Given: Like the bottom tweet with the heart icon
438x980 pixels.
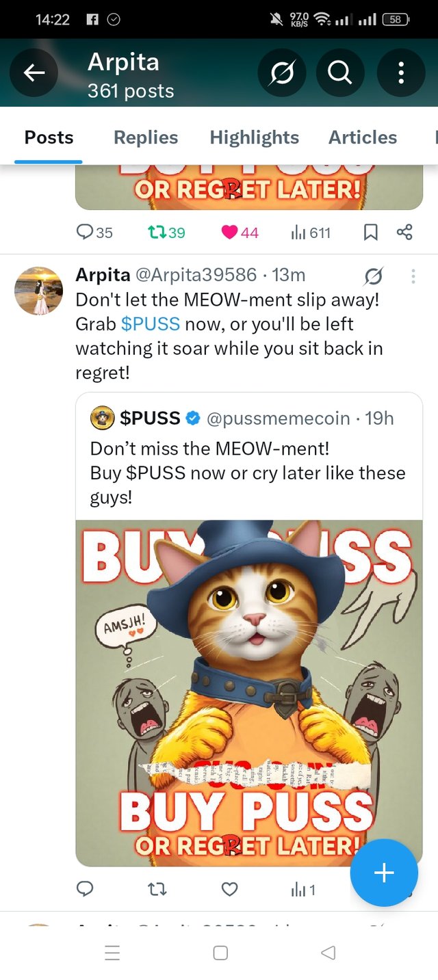Looking at the screenshot, I should tap(230, 889).
